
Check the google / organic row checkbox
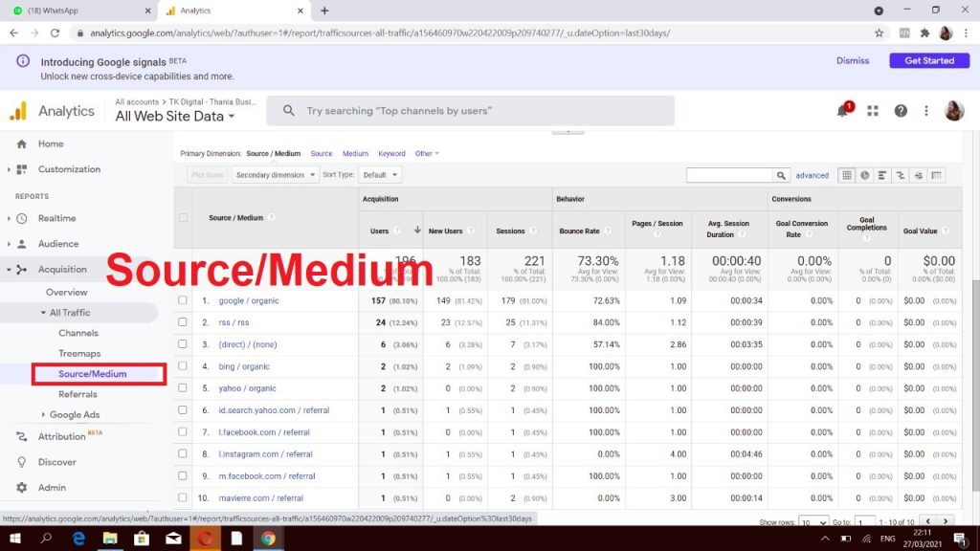click(x=183, y=300)
